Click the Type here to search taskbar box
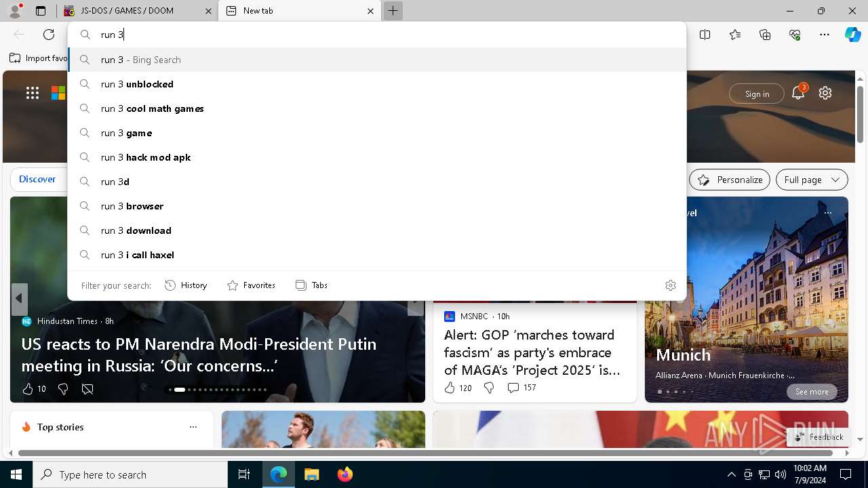The image size is (868, 488). tap(130, 474)
